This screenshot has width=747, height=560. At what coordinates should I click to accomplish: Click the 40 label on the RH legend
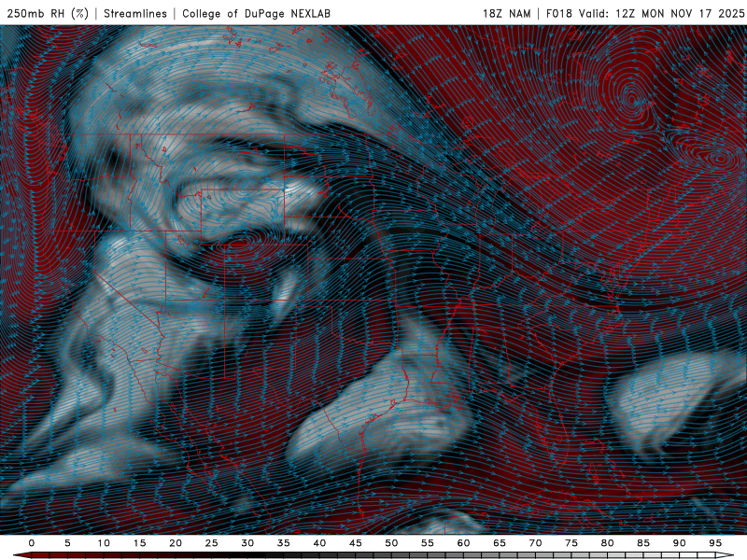[319, 543]
